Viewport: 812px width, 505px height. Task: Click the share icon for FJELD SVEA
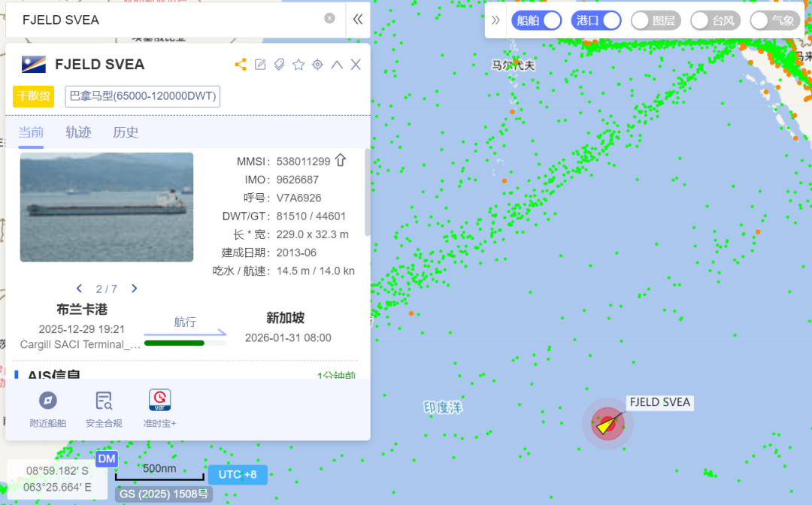pyautogui.click(x=241, y=64)
